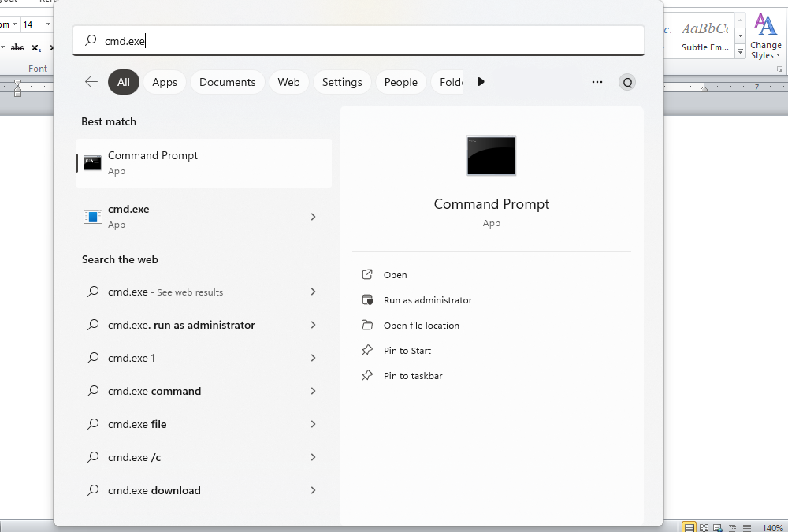
Task: Choose the 'cmd.exe 1' web suggestion
Action: 203,358
